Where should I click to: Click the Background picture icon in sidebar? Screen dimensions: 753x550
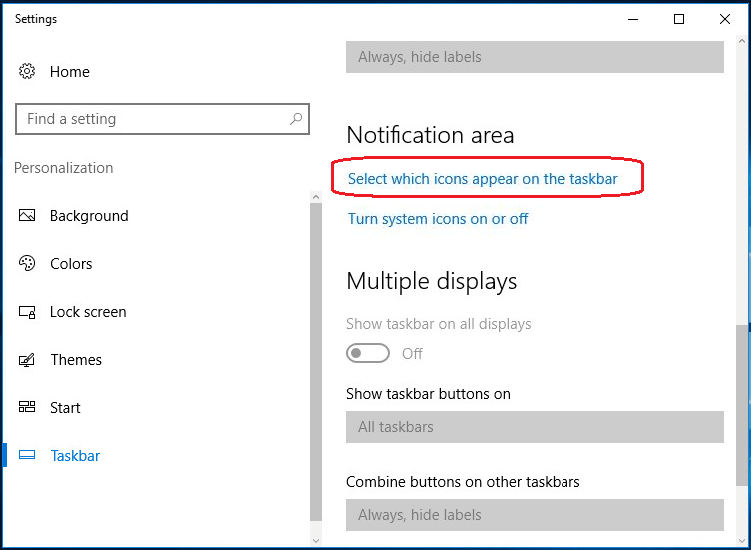[x=28, y=216]
